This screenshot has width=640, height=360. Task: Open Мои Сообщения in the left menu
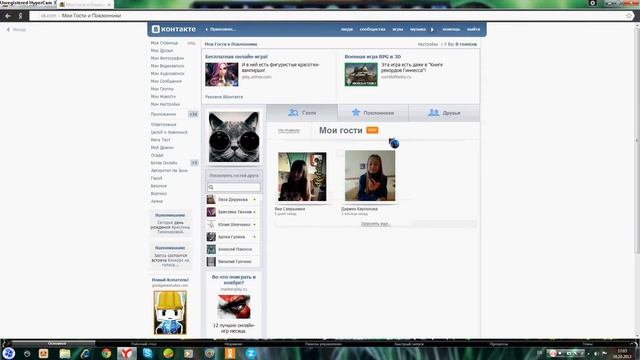[x=166, y=81]
